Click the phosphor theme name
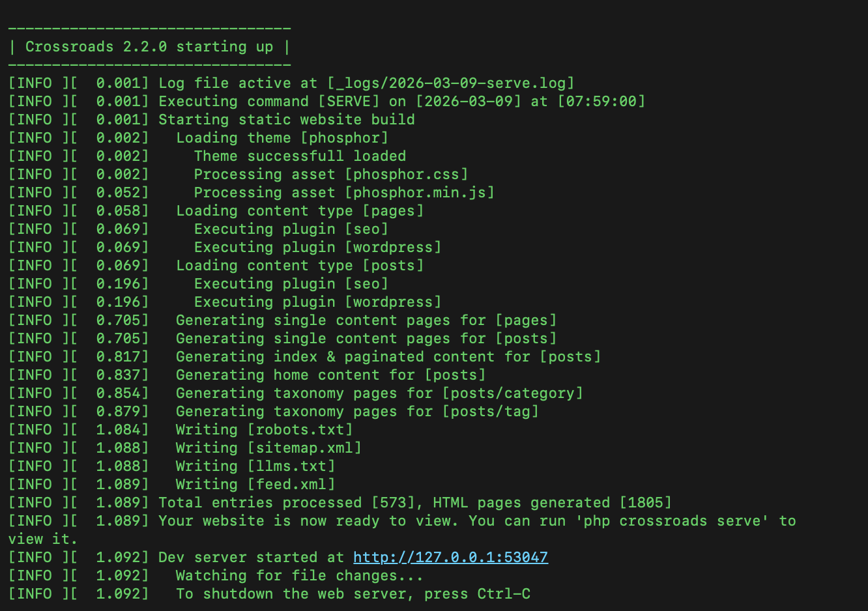The height and width of the screenshot is (611, 868). coord(344,138)
